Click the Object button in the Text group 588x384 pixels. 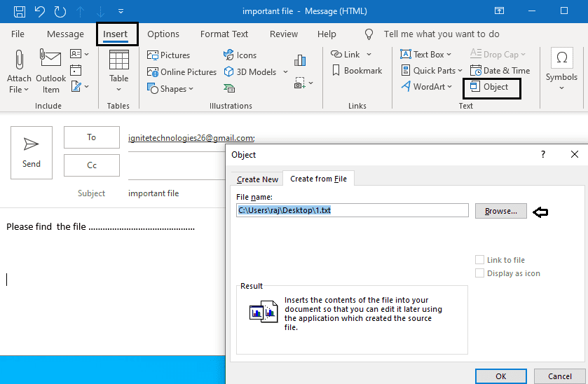coord(489,87)
